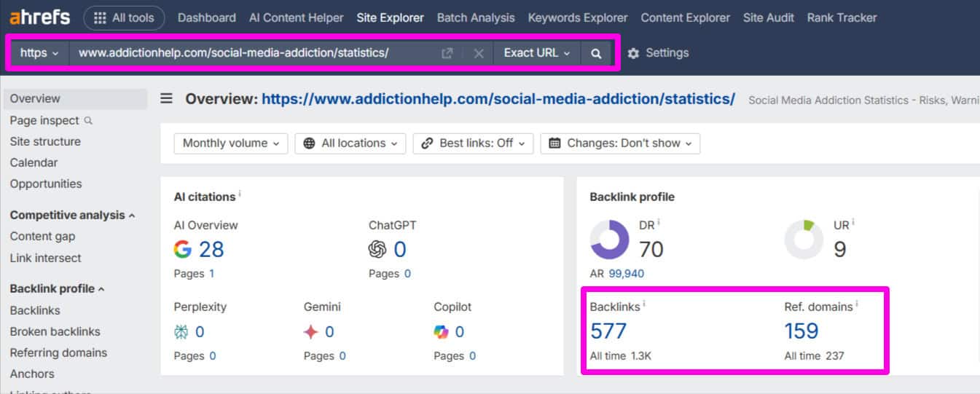Click the 577 backlinks number link
This screenshot has height=394, width=980.
(608, 331)
